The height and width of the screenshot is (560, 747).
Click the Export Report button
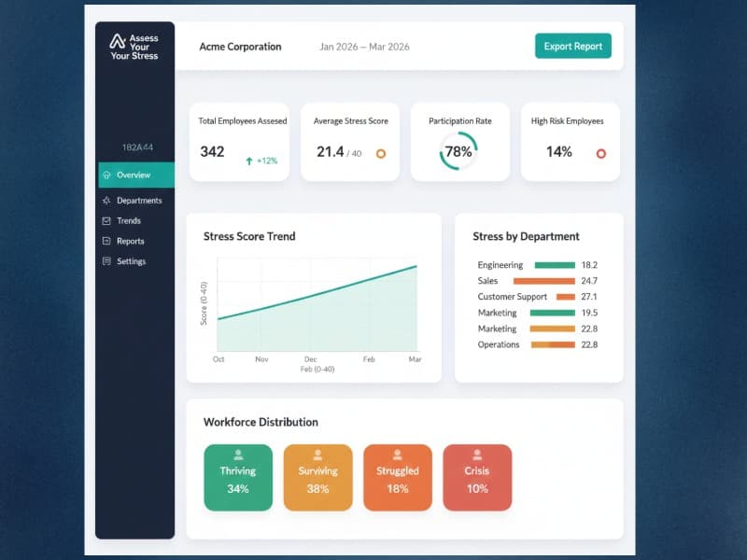coord(572,45)
